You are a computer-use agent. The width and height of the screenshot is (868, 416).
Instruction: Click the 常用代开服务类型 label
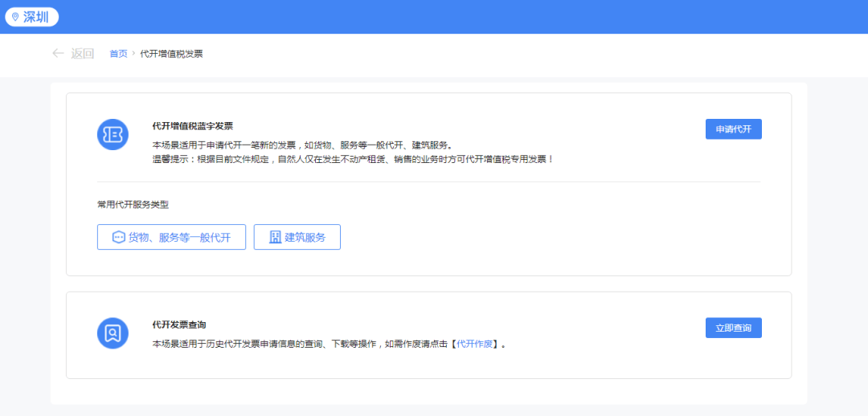click(133, 205)
